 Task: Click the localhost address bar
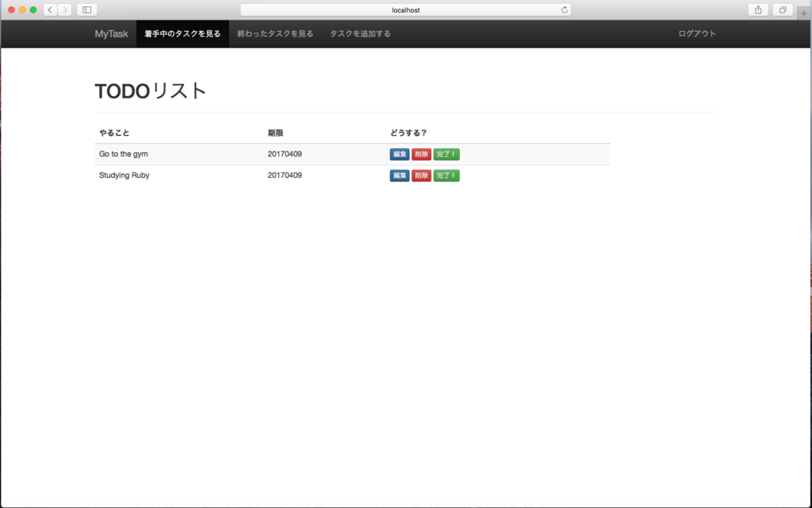pyautogui.click(x=405, y=10)
